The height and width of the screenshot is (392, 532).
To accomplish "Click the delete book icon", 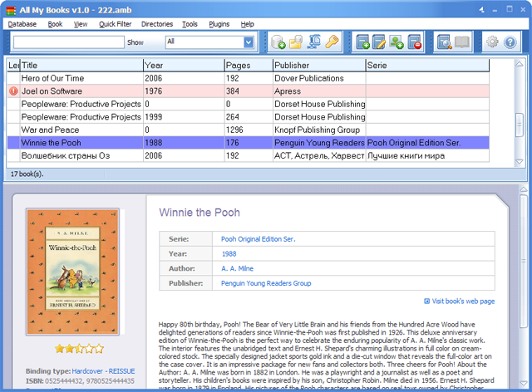I will click(x=414, y=42).
